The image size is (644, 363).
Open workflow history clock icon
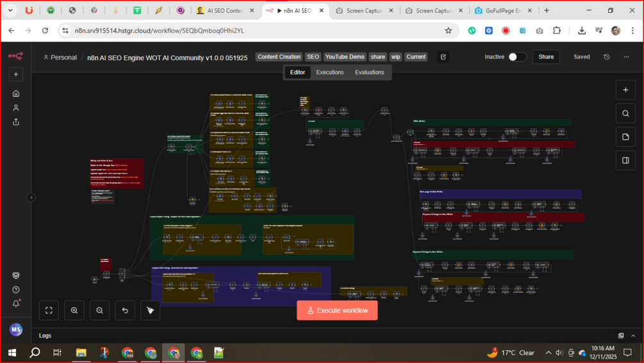607,56
